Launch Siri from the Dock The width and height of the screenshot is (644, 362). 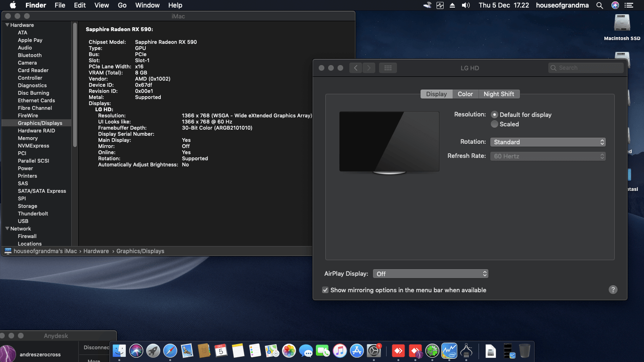[136, 351]
